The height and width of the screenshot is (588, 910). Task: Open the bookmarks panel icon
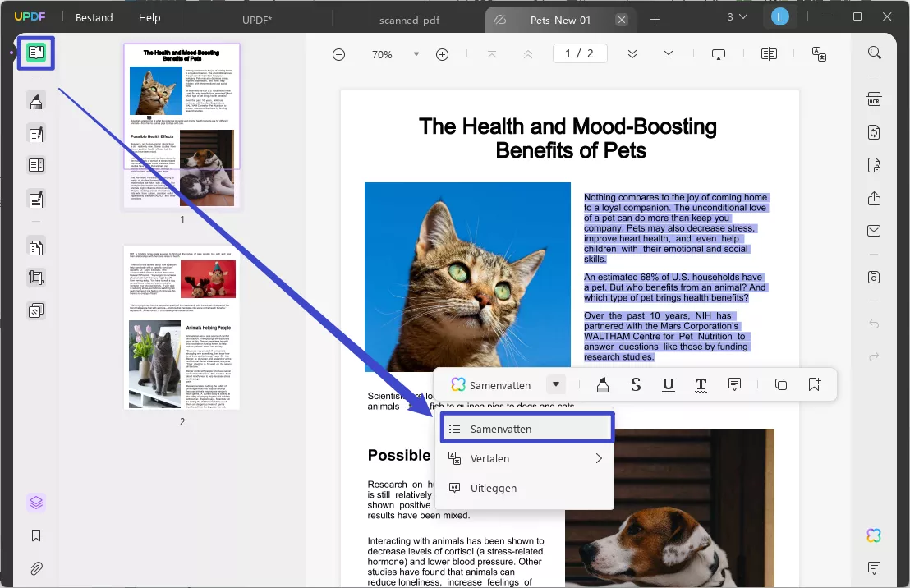coord(36,535)
